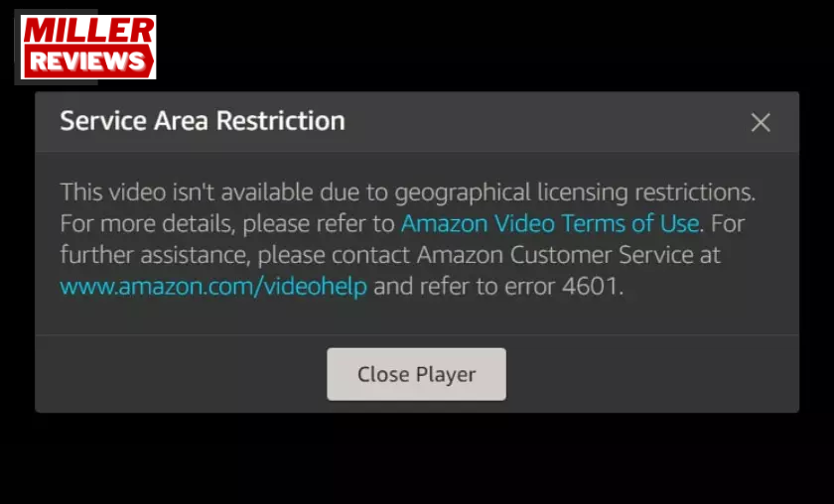
Task: Click the Service Area Restriction title text
Action: click(203, 121)
